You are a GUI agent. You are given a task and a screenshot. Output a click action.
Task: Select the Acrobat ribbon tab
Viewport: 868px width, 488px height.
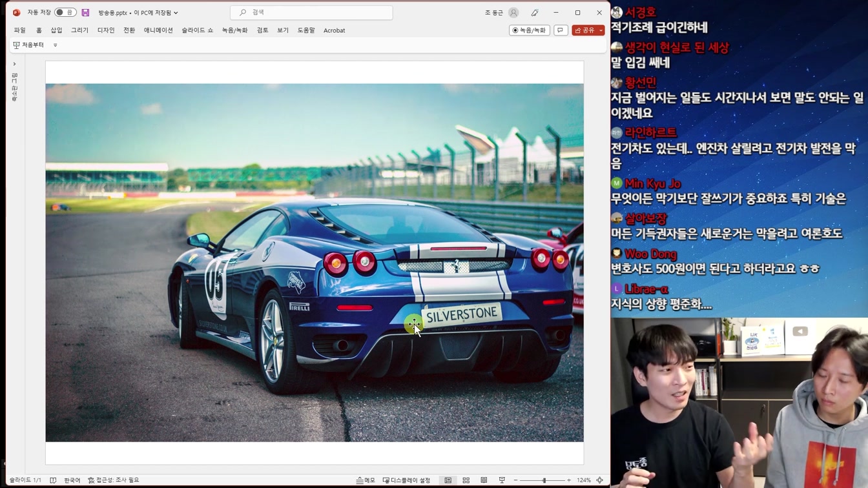point(334,30)
